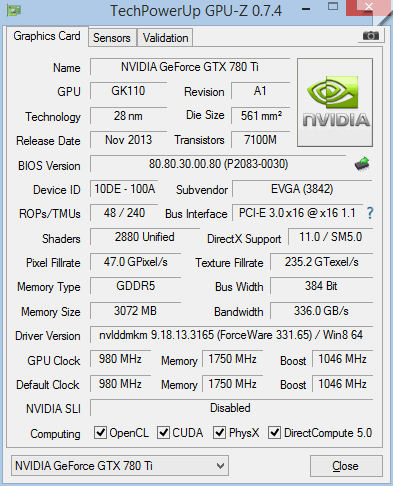The height and width of the screenshot is (486, 393).
Task: Close window using the red X
Action: 369,7
